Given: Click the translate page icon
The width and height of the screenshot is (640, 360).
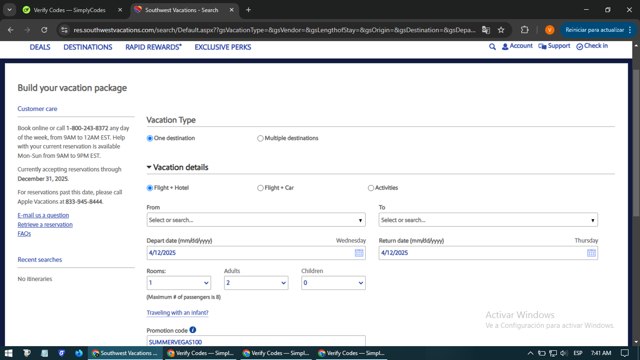Looking at the screenshot, I should tap(486, 30).
